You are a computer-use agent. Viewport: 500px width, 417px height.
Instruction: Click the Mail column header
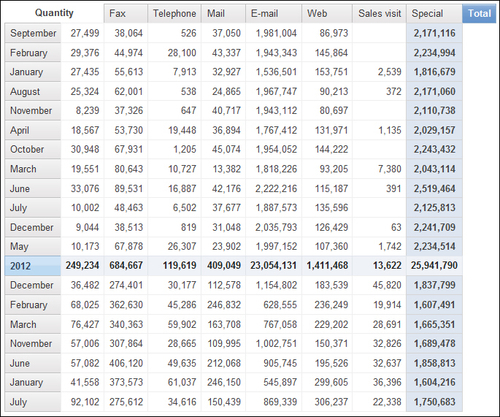[223, 14]
